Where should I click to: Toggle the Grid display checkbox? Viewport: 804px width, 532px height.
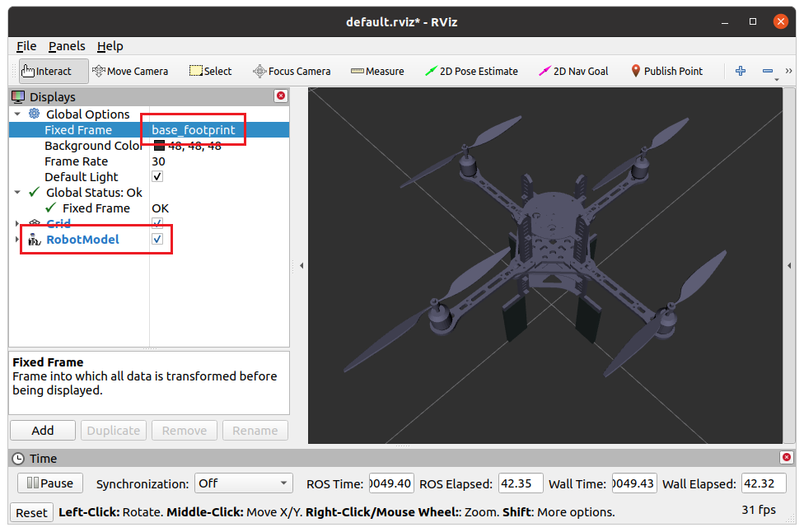coord(157,224)
